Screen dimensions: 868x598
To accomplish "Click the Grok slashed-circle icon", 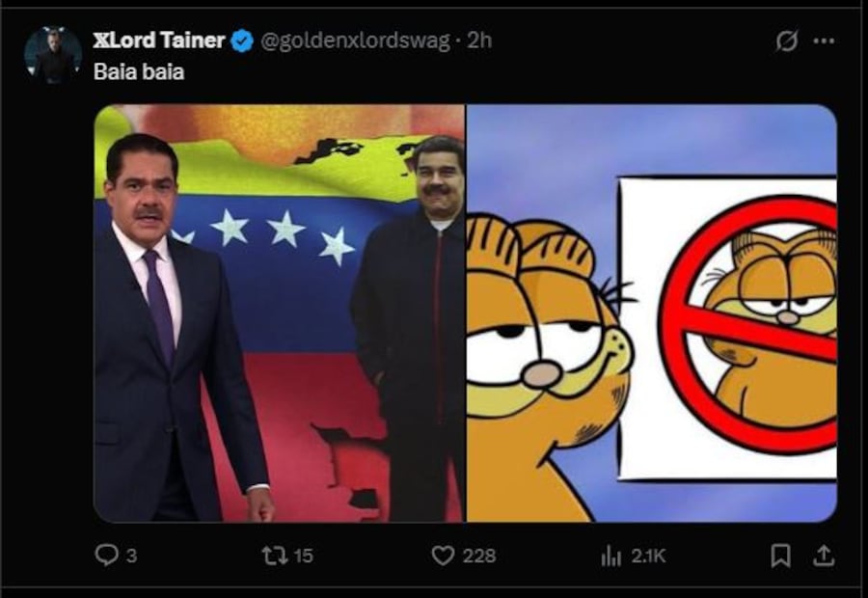I will click(787, 41).
